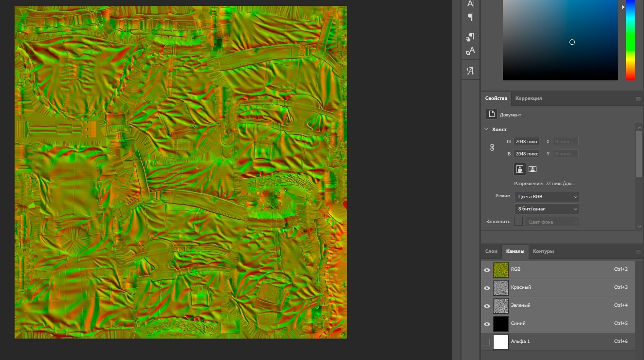644x360 pixels.
Task: Open the Glyphs panel icon
Action: 470,71
